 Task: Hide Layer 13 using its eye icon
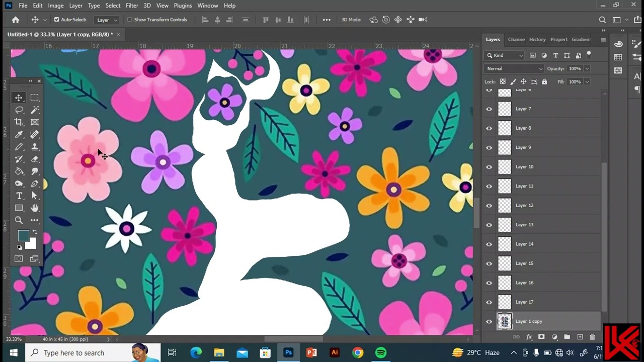pyautogui.click(x=489, y=225)
